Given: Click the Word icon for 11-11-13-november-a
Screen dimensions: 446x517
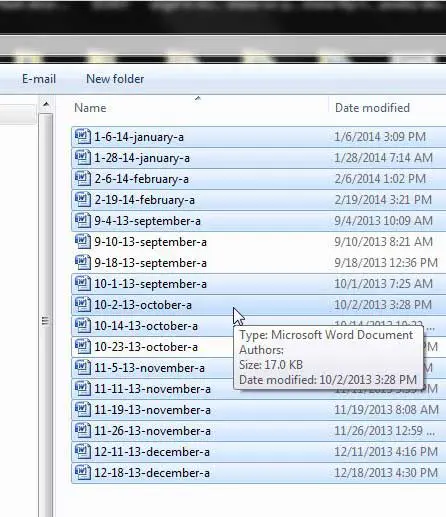Looking at the screenshot, I should 83,389.
